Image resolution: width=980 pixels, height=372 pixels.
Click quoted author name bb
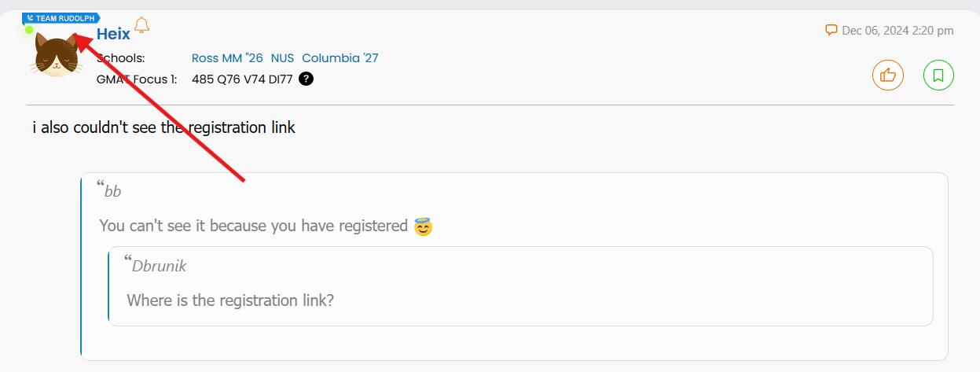113,192
